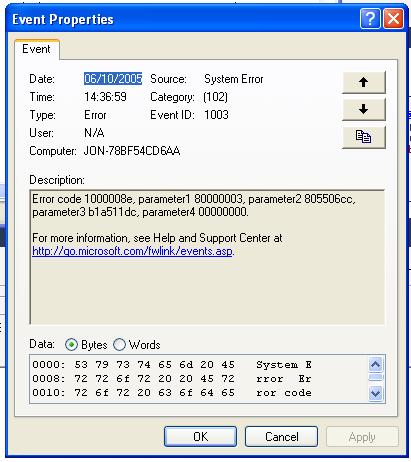Click the Event Properties title bar
The width and height of the screenshot is (411, 462).
click(183, 19)
